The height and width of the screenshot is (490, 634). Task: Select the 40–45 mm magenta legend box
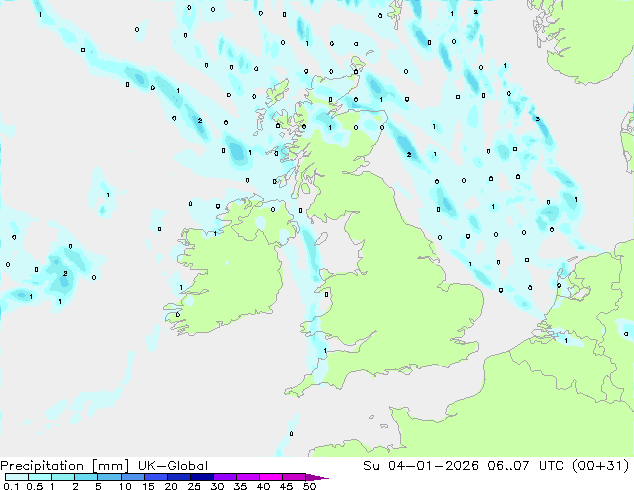[271, 477]
